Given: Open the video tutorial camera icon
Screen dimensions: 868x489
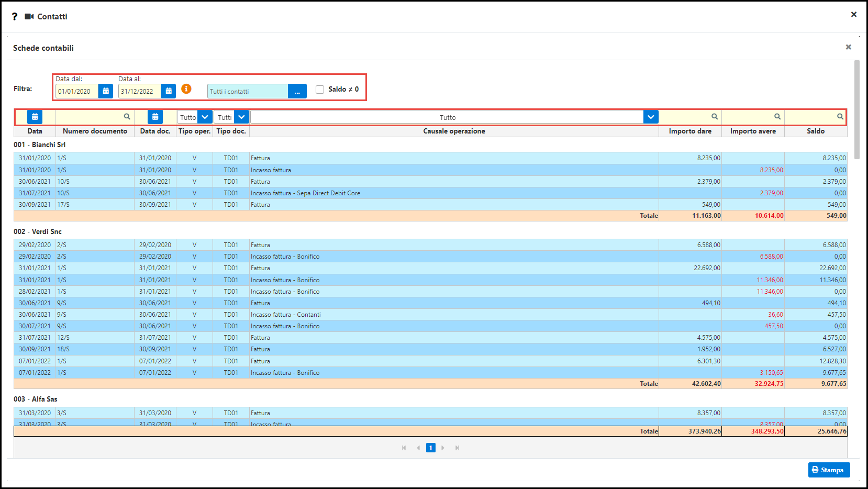Looking at the screenshot, I should [x=29, y=17].
